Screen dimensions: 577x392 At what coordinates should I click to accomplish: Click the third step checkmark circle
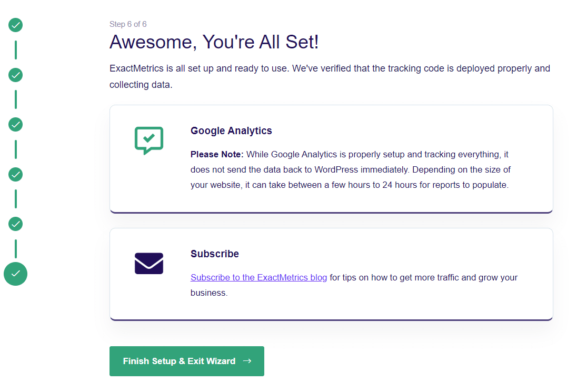click(16, 125)
